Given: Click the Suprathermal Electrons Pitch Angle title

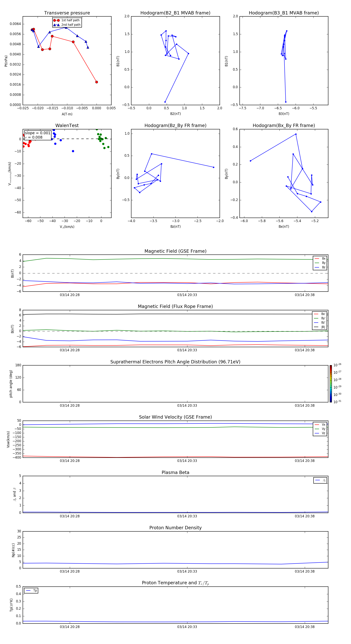Looking at the screenshot, I should [175, 362].
